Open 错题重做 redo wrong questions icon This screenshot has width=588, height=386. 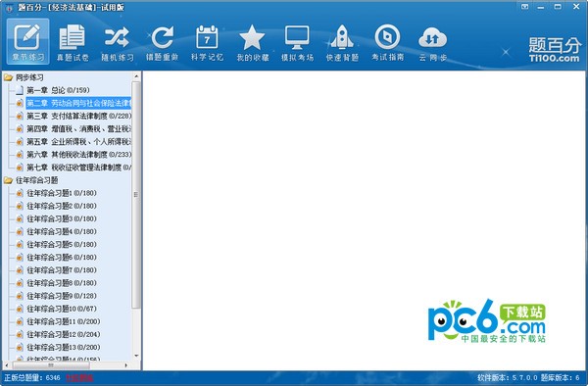coord(163,42)
